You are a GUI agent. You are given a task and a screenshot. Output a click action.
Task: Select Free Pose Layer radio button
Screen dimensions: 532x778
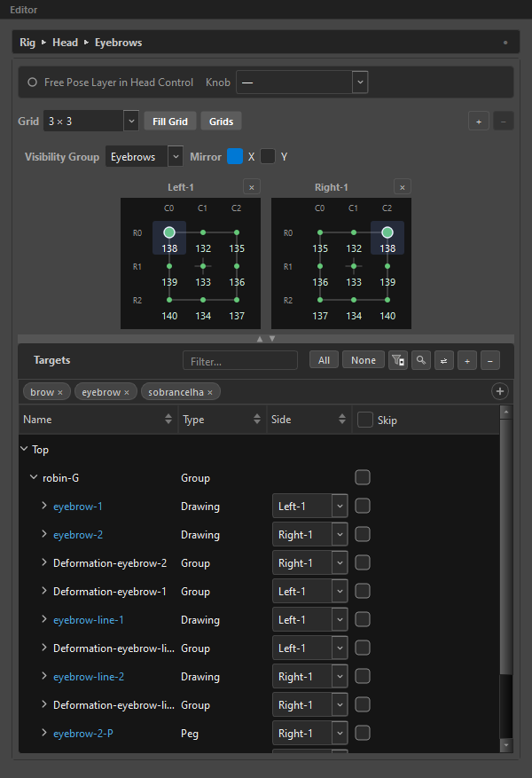coord(32,83)
